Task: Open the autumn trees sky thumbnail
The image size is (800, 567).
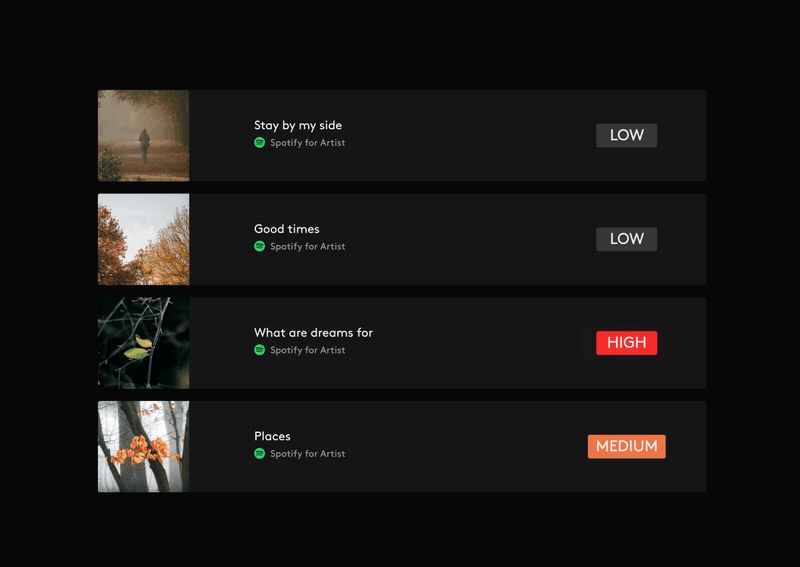Action: point(143,239)
